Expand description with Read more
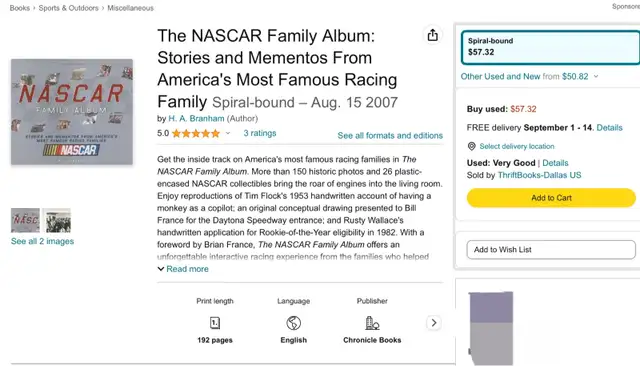The width and height of the screenshot is (640, 366). [x=183, y=269]
